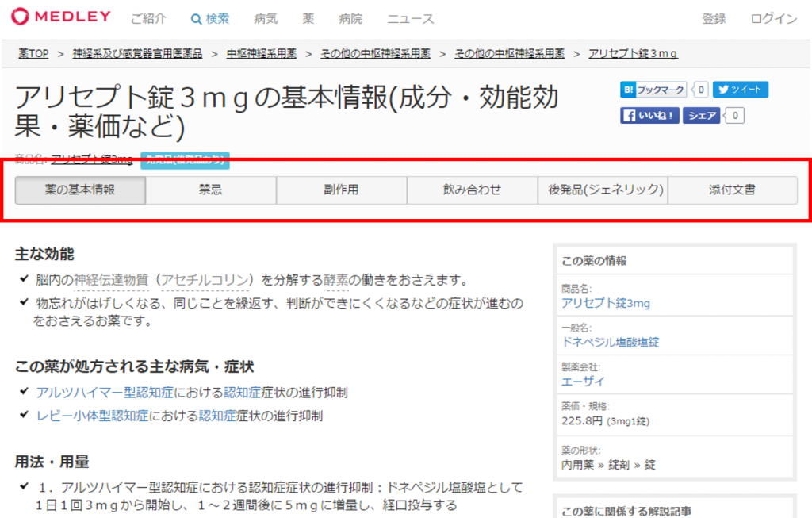
Task: Open the ニュース menu item
Action: coord(411,19)
